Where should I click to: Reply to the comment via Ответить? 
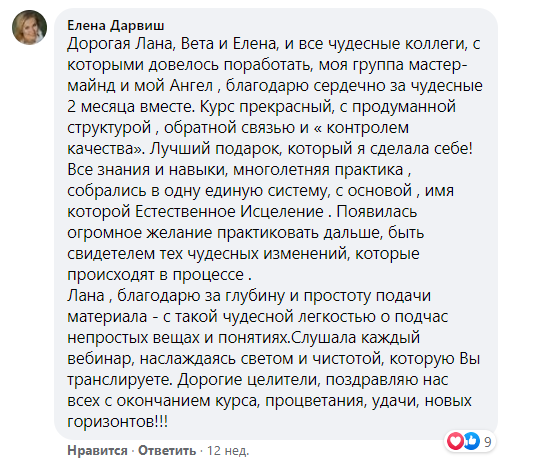click(x=167, y=450)
